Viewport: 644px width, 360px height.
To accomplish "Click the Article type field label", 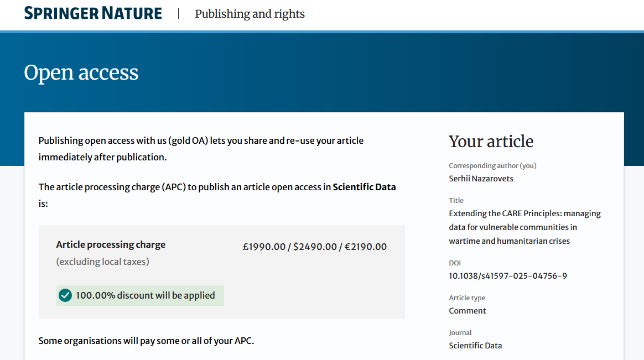I will point(467,298).
